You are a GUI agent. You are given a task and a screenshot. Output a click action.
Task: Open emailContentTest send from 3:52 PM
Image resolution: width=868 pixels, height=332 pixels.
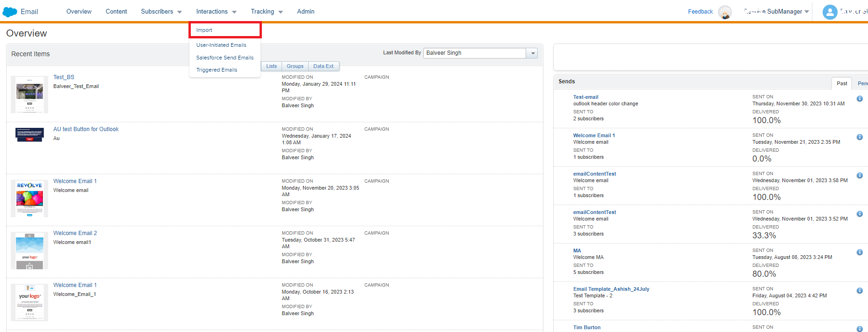[594, 213]
